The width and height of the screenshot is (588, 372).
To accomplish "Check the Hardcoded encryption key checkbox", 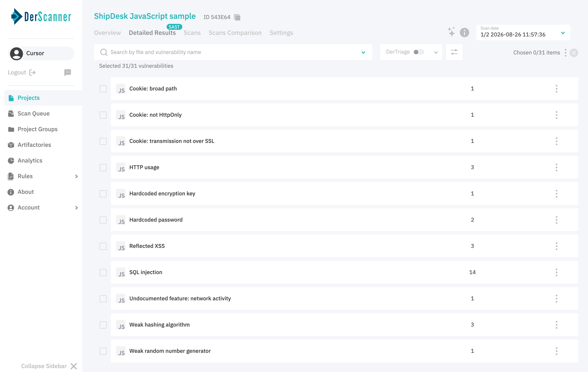I will (x=103, y=194).
